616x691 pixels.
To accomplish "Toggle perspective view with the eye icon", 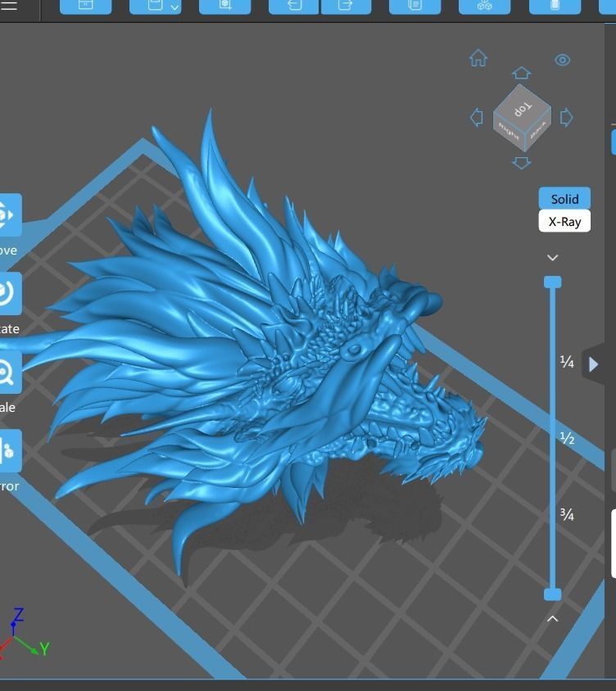I will click(x=562, y=60).
